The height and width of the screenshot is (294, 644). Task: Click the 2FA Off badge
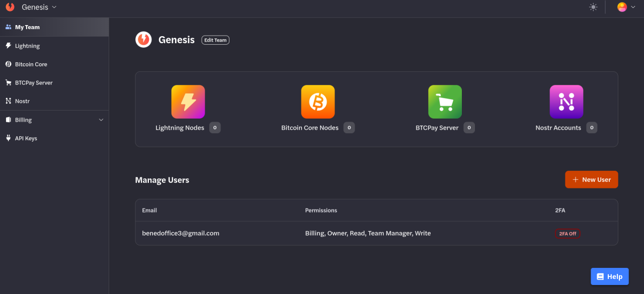[568, 234]
